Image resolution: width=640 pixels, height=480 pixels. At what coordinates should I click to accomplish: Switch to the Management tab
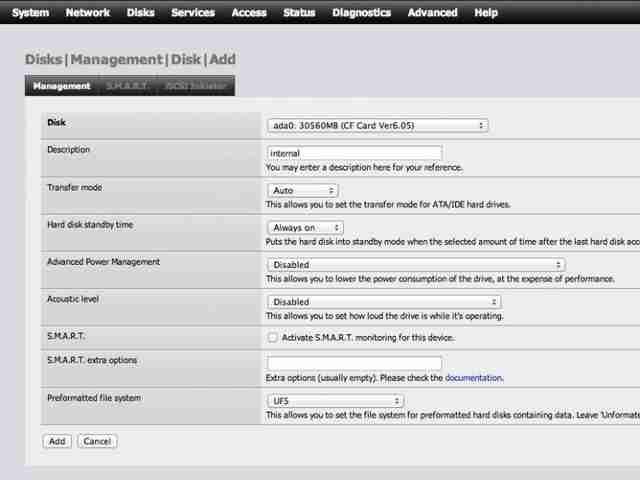pyautogui.click(x=62, y=86)
